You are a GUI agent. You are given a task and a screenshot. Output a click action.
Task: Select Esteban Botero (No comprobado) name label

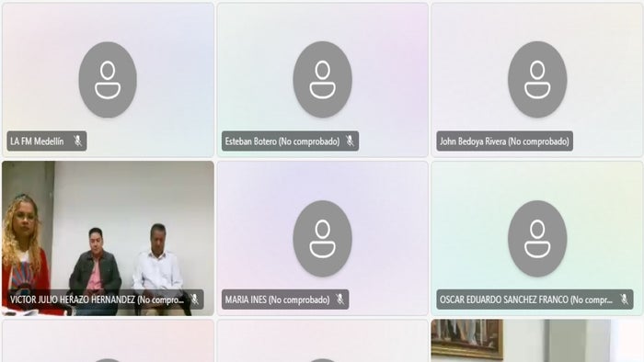[282, 141]
